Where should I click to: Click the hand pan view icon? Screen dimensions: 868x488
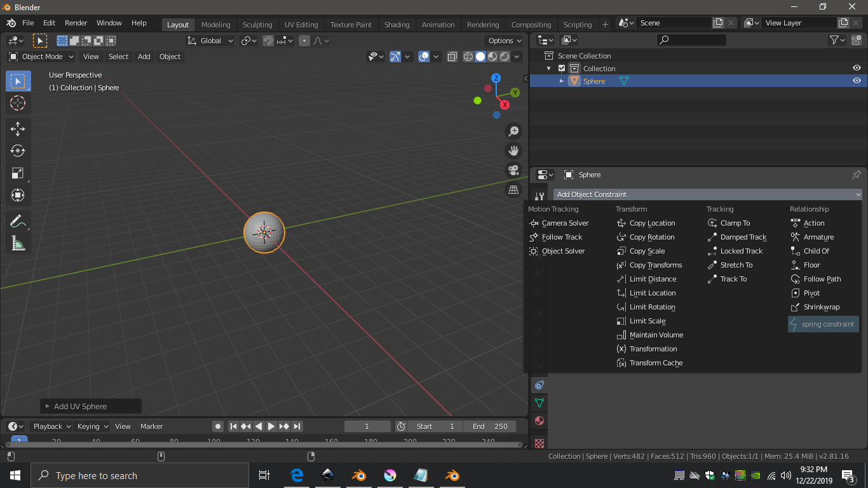point(513,151)
